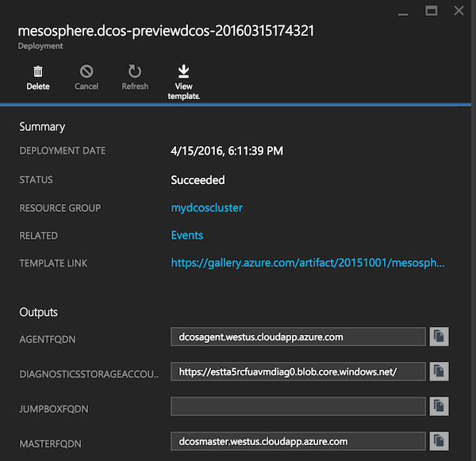This screenshot has width=476, height=461.
Task: Click the diagnostics storage blob URL field
Action: pos(298,371)
